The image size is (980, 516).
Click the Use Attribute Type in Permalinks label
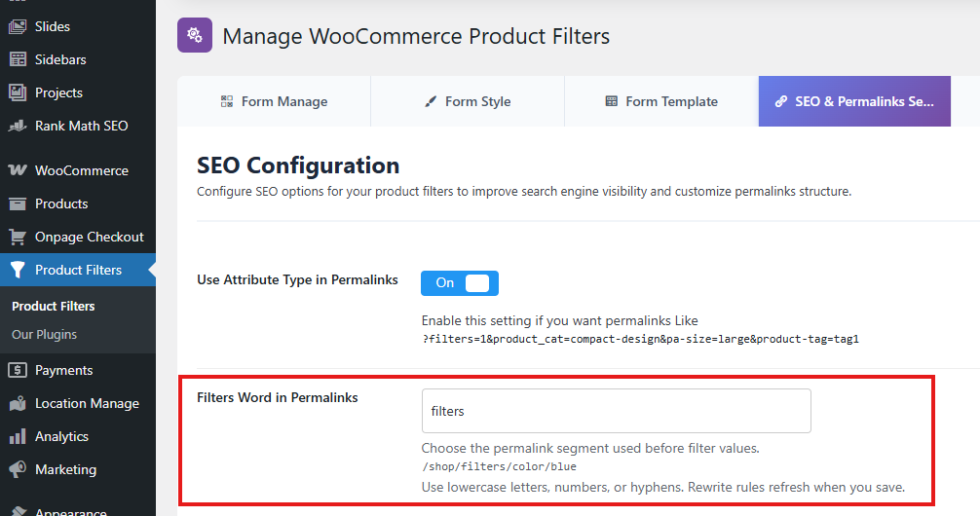pos(297,279)
